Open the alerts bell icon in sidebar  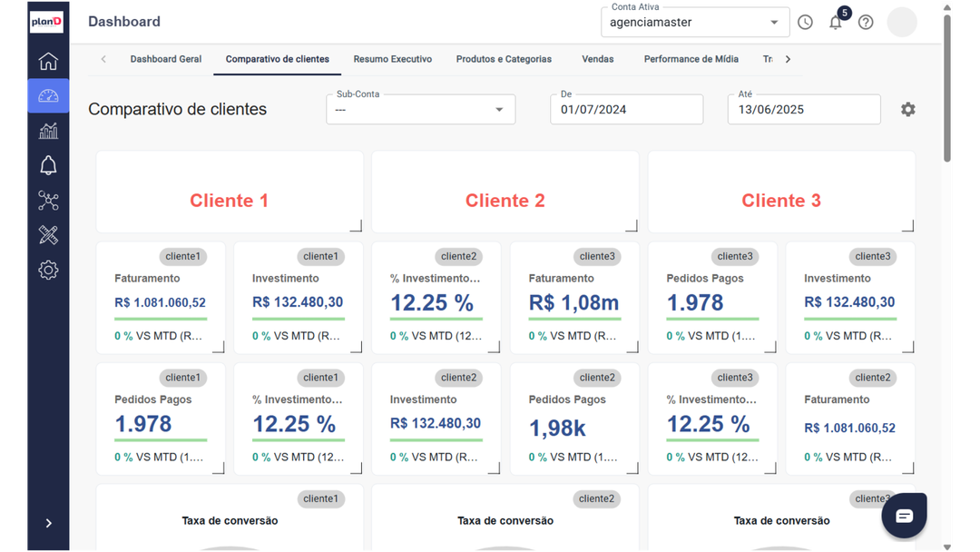48,165
